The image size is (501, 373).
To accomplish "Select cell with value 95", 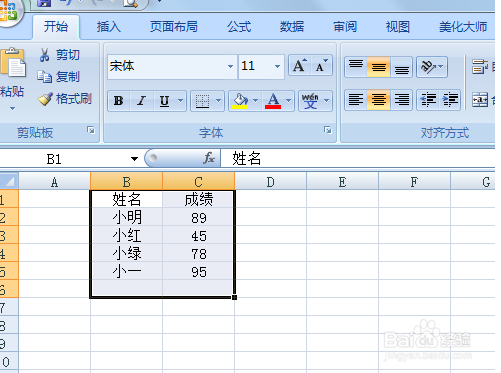I will tap(199, 271).
